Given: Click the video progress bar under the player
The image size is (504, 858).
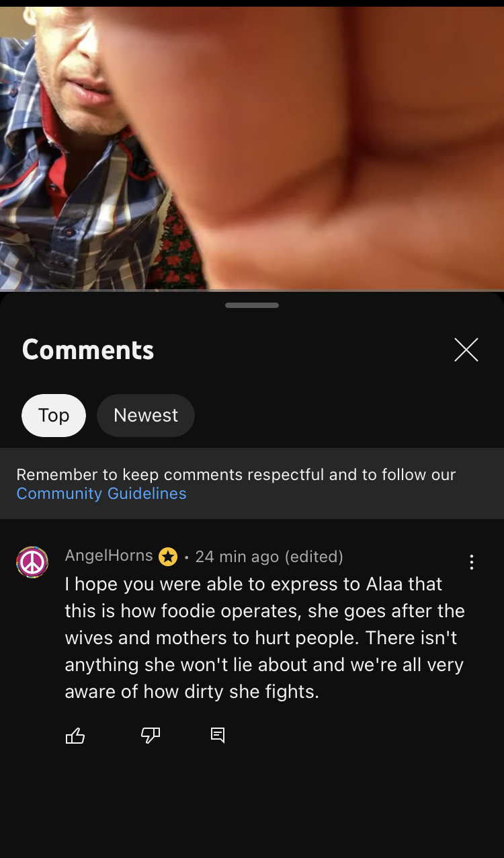Looking at the screenshot, I should pyautogui.click(x=252, y=290).
